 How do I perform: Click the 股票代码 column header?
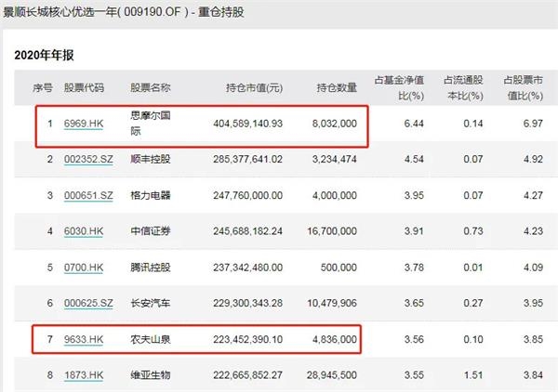[x=84, y=88]
